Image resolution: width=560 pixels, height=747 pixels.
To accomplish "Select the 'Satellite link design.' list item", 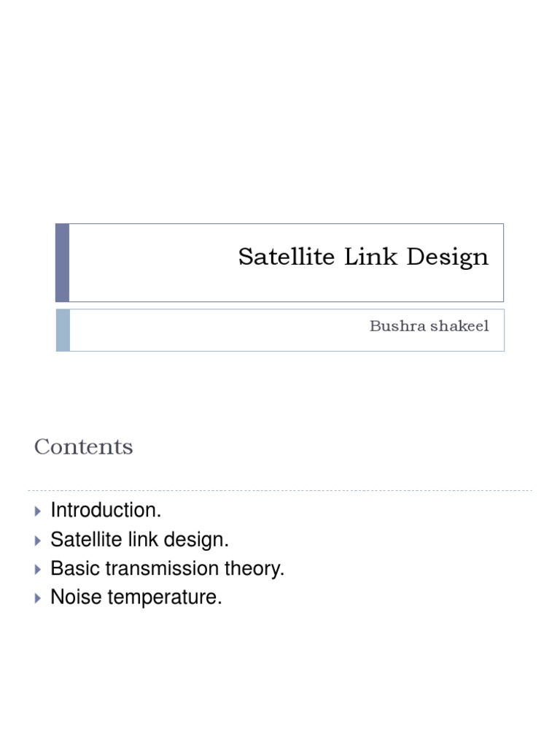I will [139, 540].
